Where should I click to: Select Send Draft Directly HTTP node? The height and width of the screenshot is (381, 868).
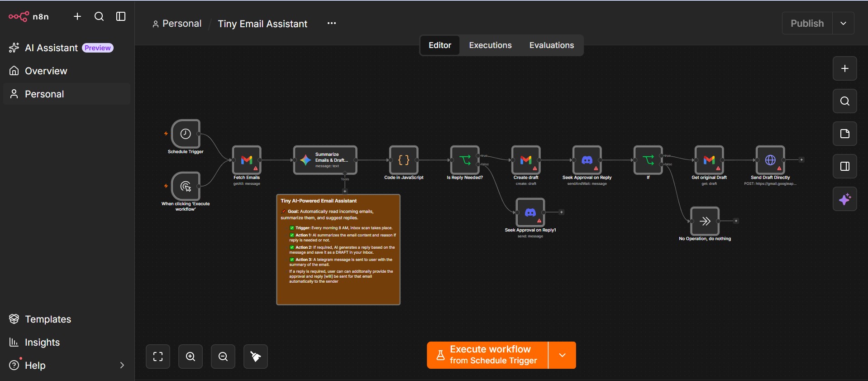click(x=770, y=160)
